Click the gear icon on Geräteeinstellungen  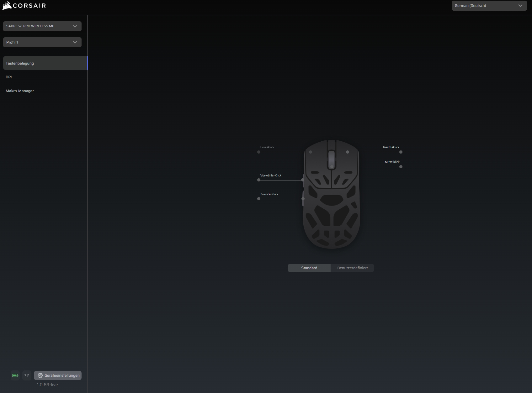40,375
